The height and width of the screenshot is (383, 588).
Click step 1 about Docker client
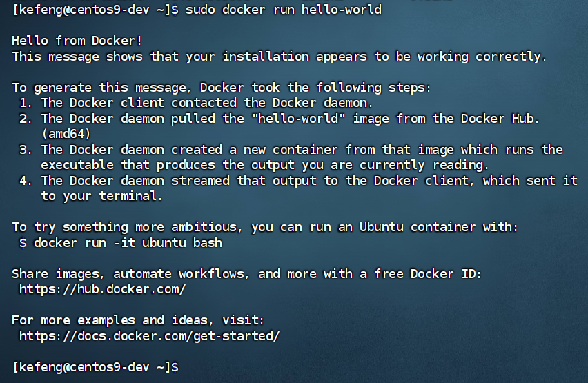click(x=196, y=103)
